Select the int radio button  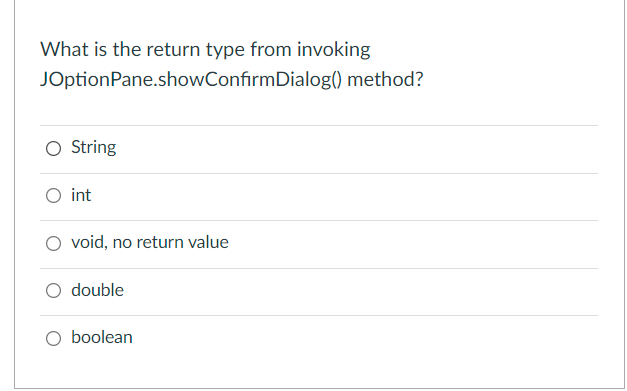53,196
